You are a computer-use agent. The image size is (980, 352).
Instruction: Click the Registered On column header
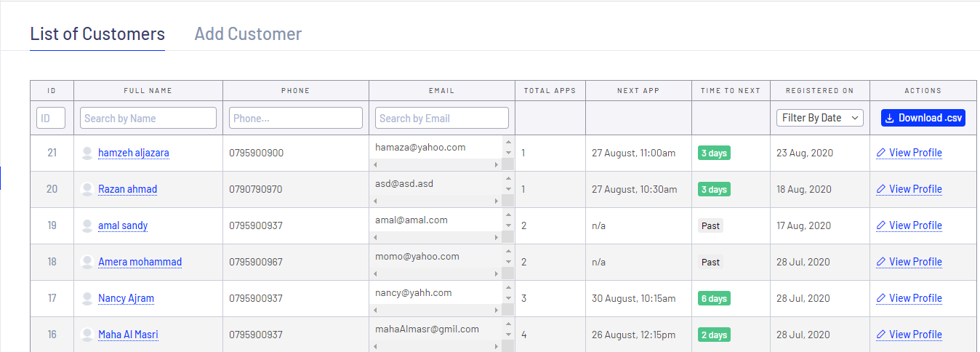820,91
